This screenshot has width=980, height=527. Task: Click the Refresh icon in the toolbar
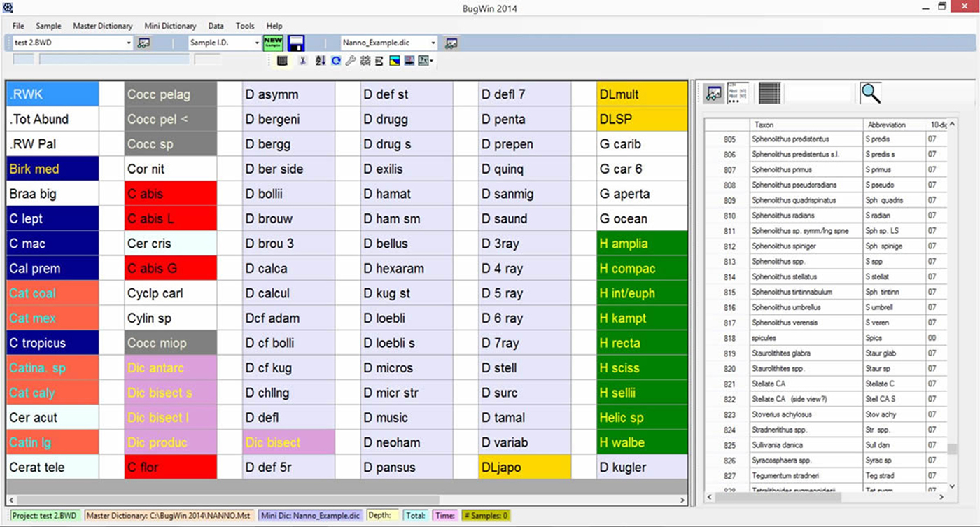[335, 60]
